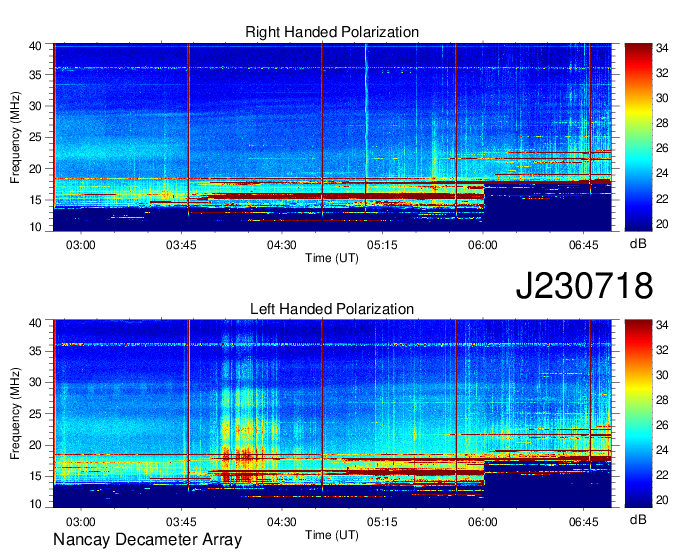
Task: Click the dB label under the bottom colorbar
Action: [638, 519]
